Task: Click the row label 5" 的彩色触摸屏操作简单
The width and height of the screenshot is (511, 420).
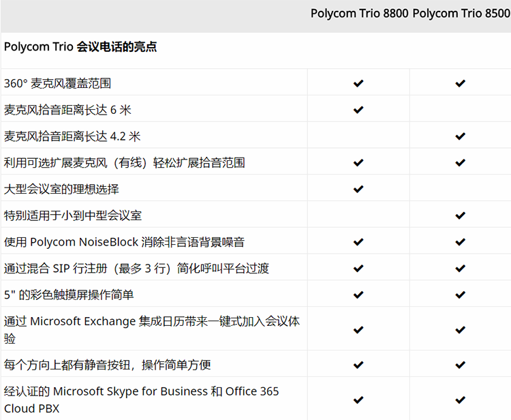Action: (x=69, y=295)
